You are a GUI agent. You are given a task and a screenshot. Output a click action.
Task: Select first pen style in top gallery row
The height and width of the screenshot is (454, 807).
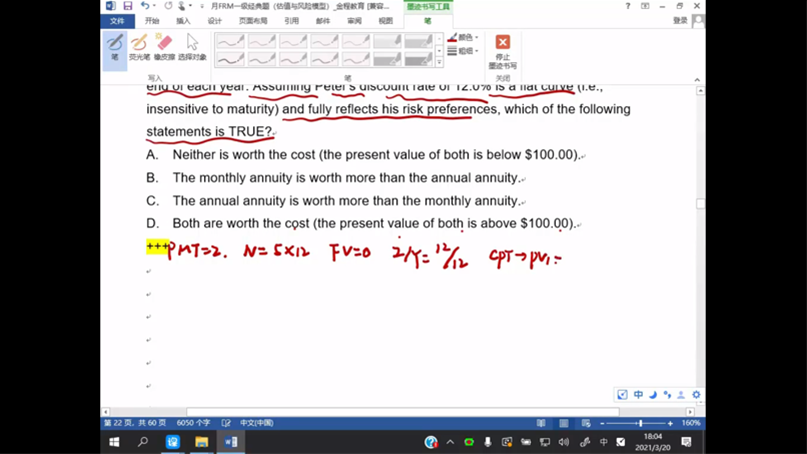(x=230, y=41)
